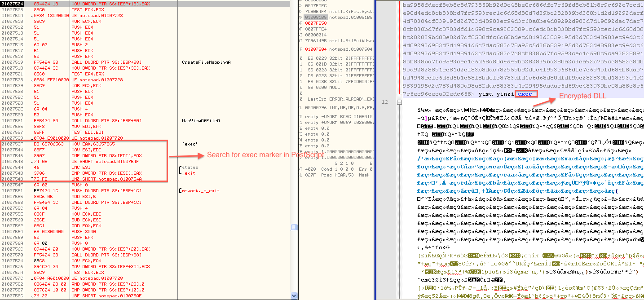Click line number 12 in editor gutter
The image size is (644, 300).
pos(384,102)
